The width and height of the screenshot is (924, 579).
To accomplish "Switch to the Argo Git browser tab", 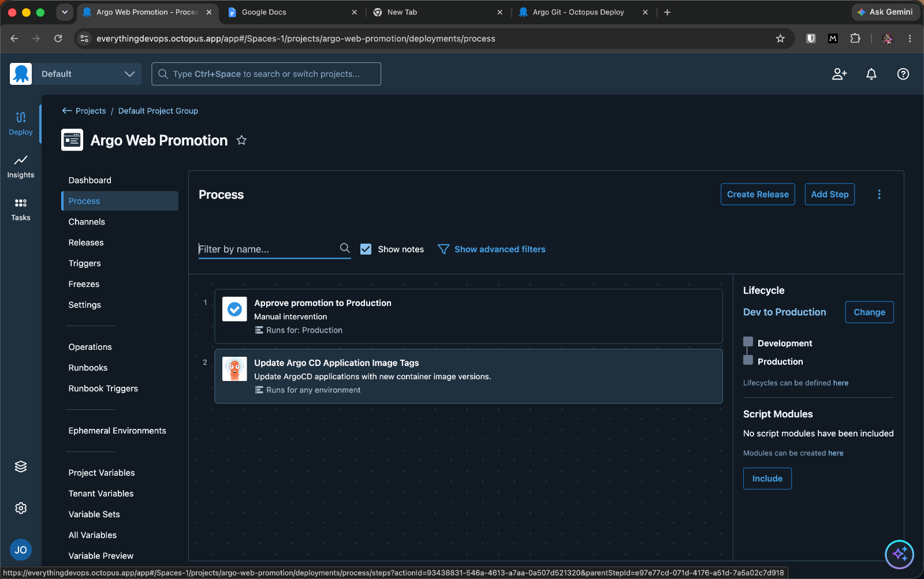I will (578, 12).
